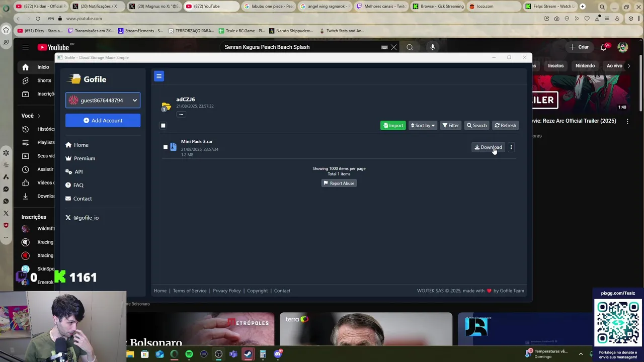Open Outlook from the taskbar
The height and width of the screenshot is (362, 644).
pos(159,354)
